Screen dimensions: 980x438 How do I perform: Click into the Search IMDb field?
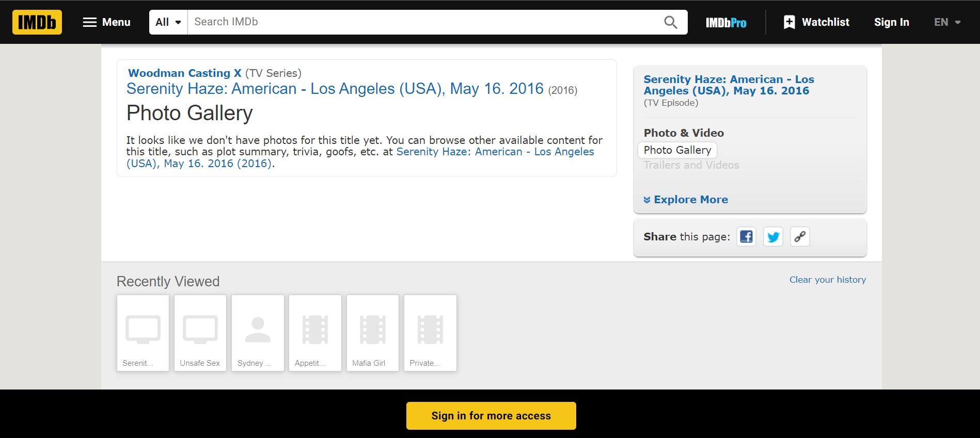click(423, 22)
